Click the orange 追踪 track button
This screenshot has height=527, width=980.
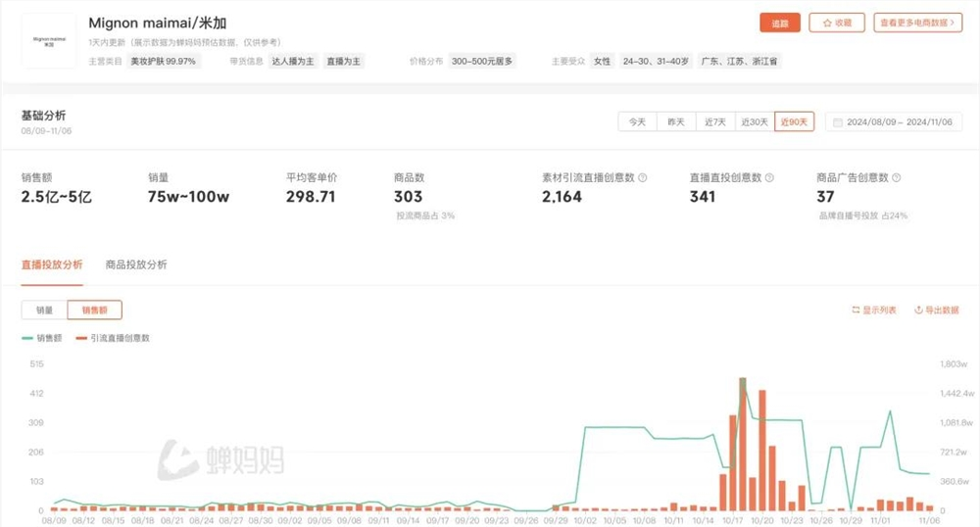pyautogui.click(x=779, y=24)
